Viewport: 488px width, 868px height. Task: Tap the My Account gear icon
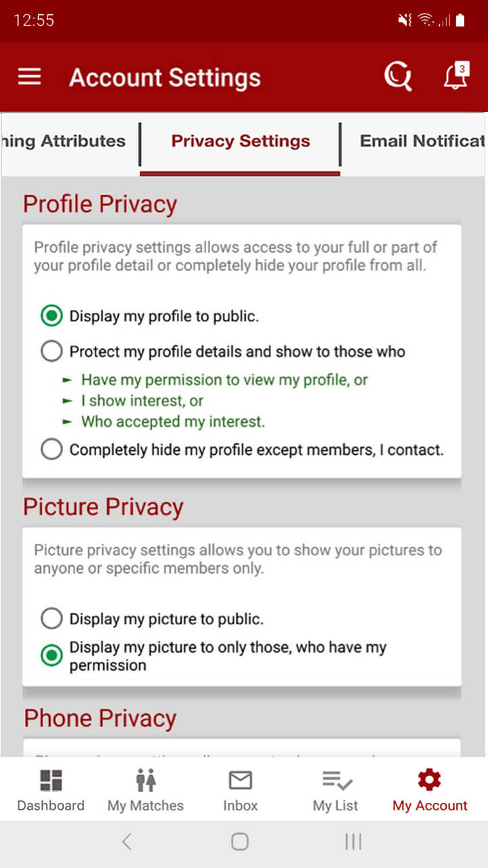[x=430, y=781]
